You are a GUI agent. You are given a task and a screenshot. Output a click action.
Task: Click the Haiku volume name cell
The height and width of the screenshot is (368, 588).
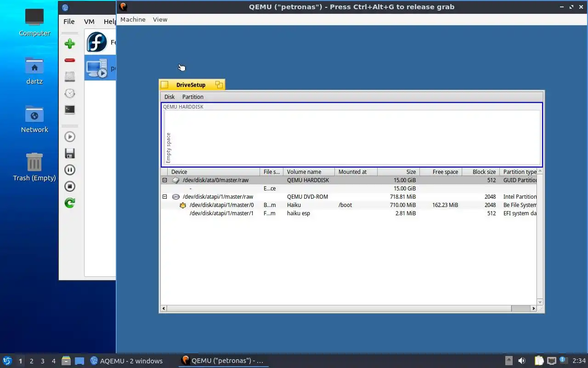pos(294,205)
